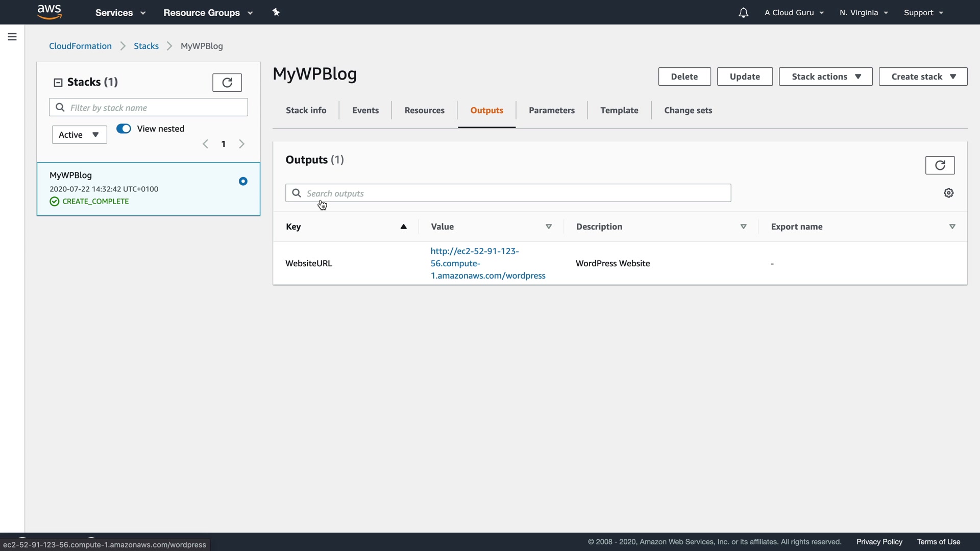Open the Create stack dropdown
The width and height of the screenshot is (980, 551).
923,77
